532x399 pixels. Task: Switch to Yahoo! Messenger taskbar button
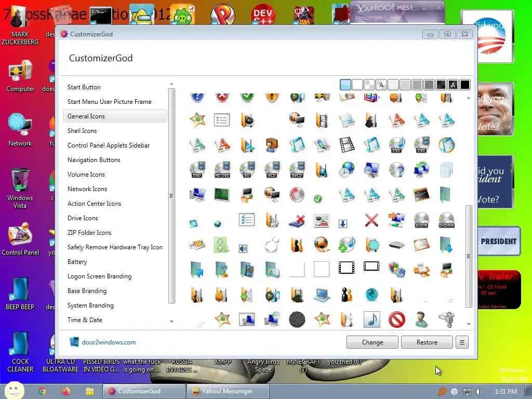228,391
